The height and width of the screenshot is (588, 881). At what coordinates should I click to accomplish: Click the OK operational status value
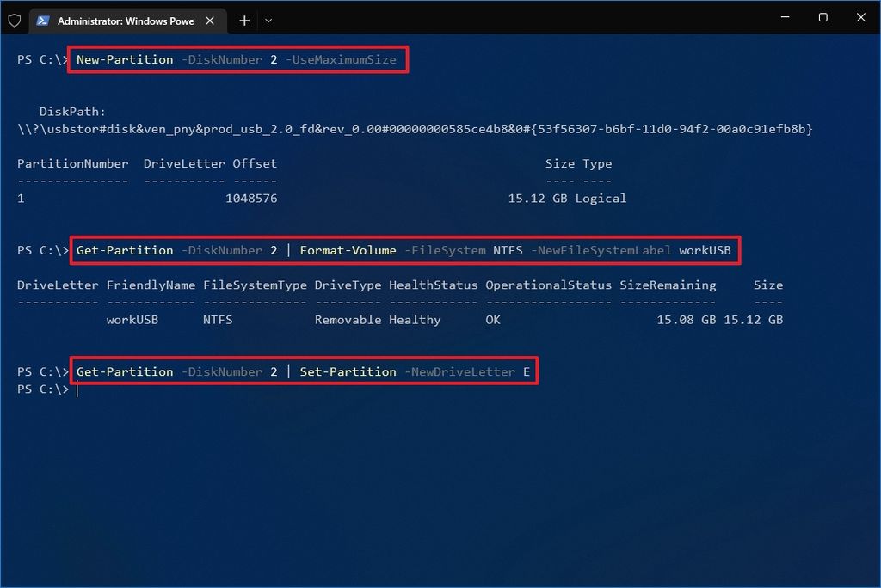click(x=492, y=319)
